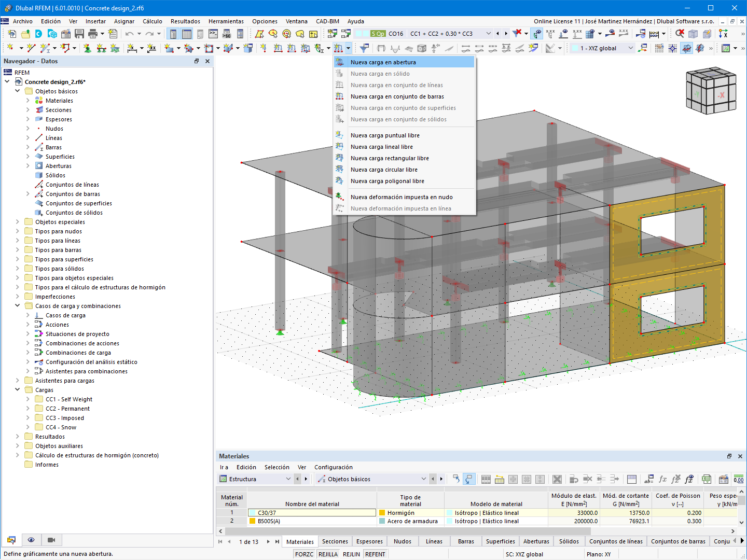
Task: Select 'Nueva carga puntual libre' menu entry
Action: pyautogui.click(x=385, y=135)
